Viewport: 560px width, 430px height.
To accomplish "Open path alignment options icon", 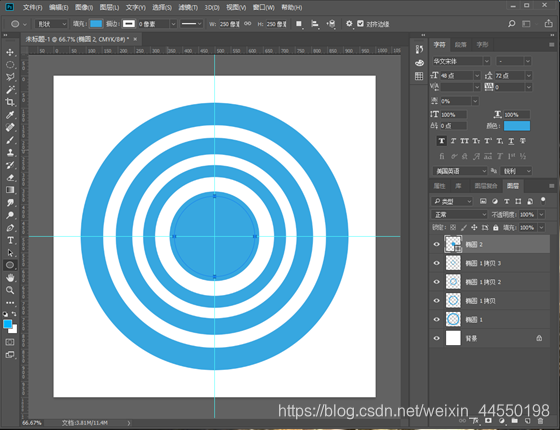I will pos(315,24).
